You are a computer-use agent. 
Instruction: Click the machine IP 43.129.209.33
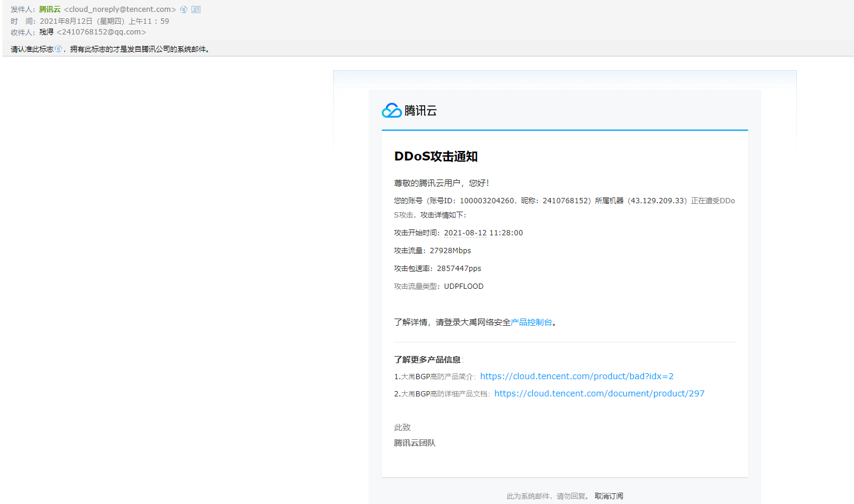click(x=657, y=201)
